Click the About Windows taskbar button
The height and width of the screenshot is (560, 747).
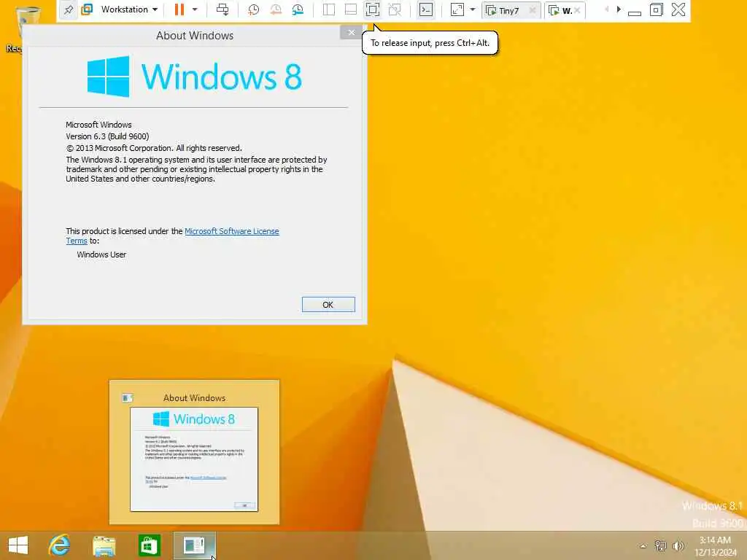194,545
